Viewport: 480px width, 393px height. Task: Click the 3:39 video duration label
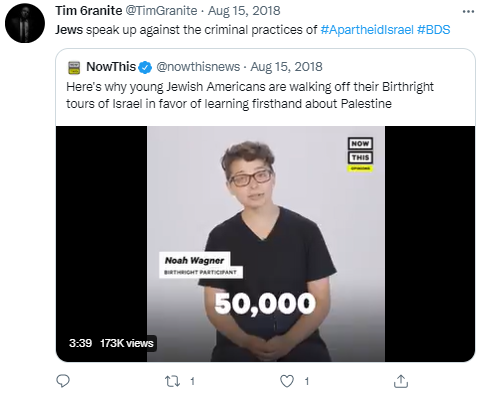click(80, 343)
